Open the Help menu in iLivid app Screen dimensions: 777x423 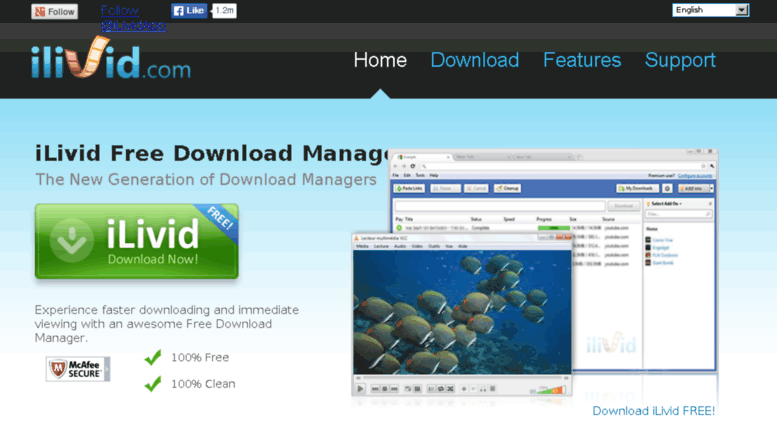click(434, 175)
